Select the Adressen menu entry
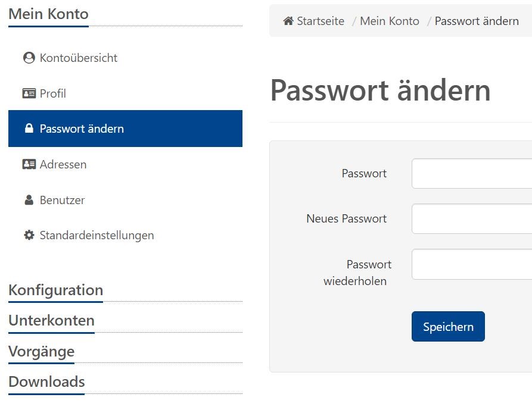Screen dimensions: 532x413 [63, 164]
